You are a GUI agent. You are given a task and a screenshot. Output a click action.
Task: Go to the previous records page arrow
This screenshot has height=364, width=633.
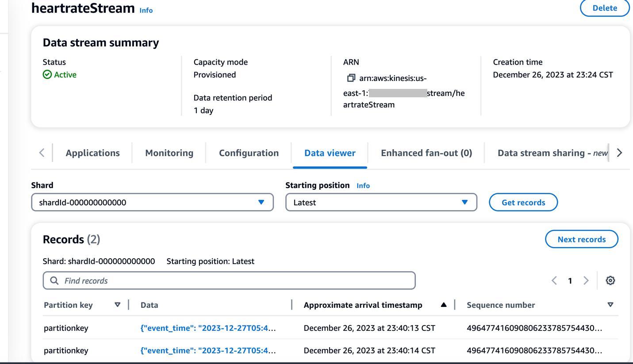click(x=554, y=280)
